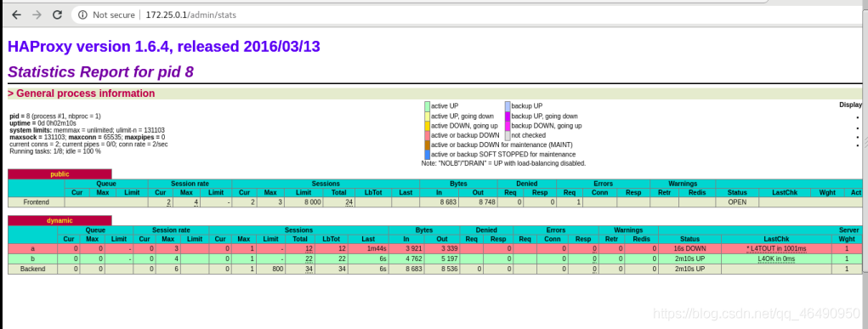
Task: Click the 'uptime = 0d 0h02m10s' line
Action: (43, 123)
